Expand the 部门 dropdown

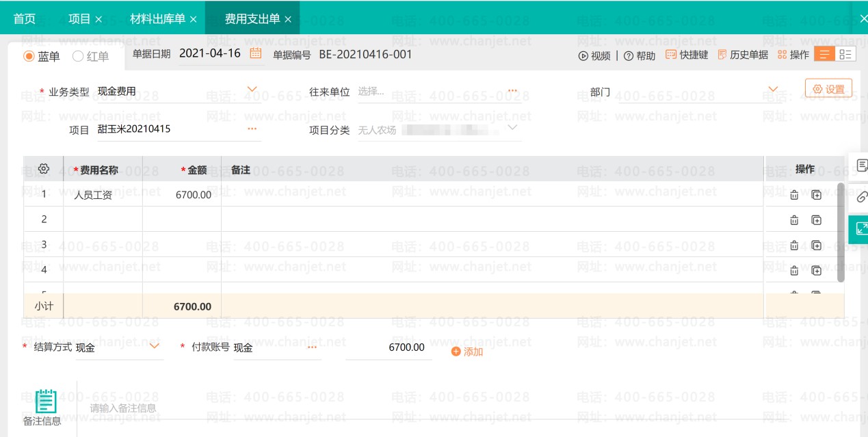[x=773, y=89]
